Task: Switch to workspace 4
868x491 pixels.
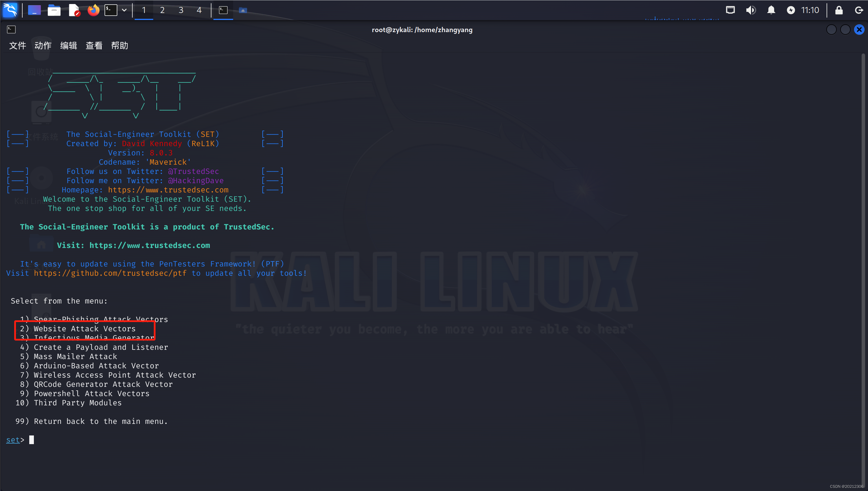Action: click(x=199, y=10)
